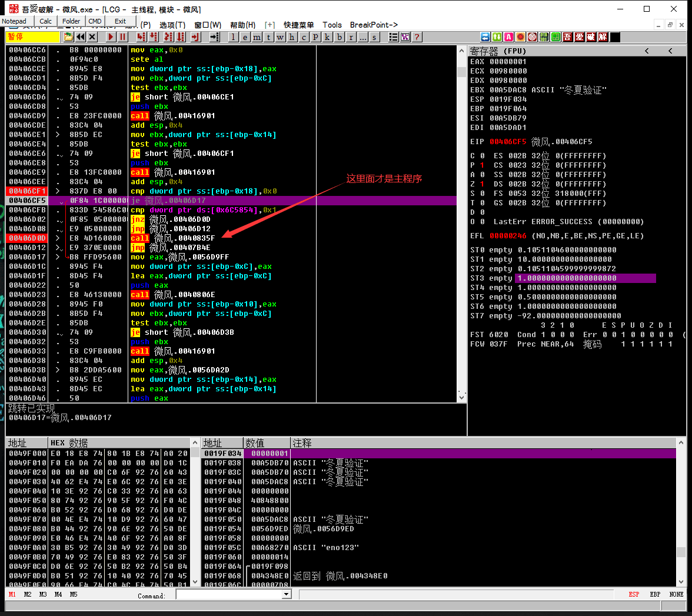Click the blue swap arrows plugin icon
The height and width of the screenshot is (616, 692).
pyautogui.click(x=485, y=37)
